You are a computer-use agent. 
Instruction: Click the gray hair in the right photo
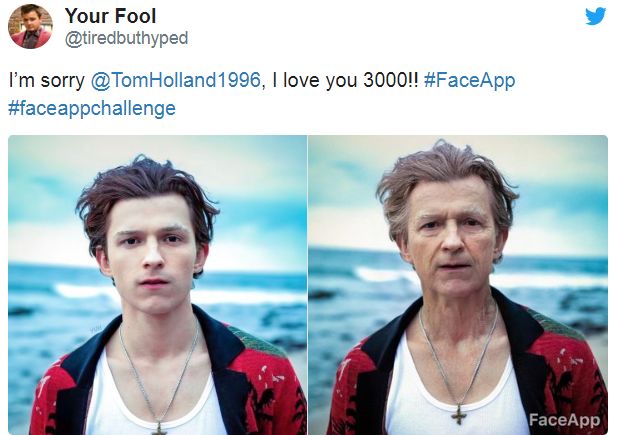(x=445, y=175)
